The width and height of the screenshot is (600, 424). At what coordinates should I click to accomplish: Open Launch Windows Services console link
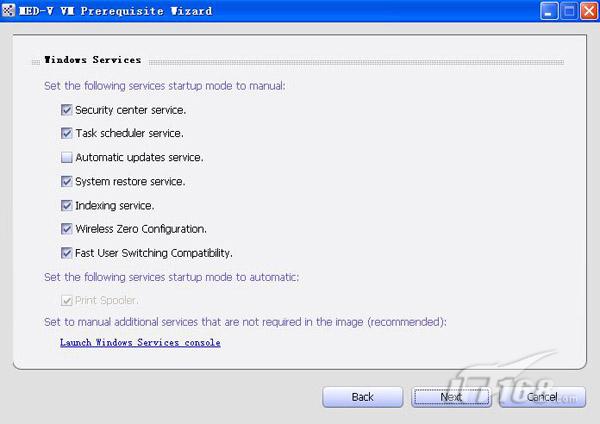coord(140,342)
